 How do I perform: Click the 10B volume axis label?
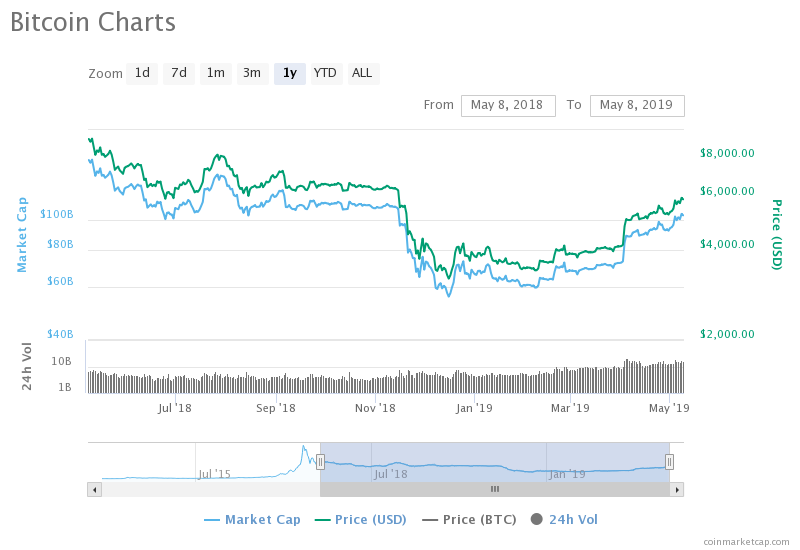61,361
